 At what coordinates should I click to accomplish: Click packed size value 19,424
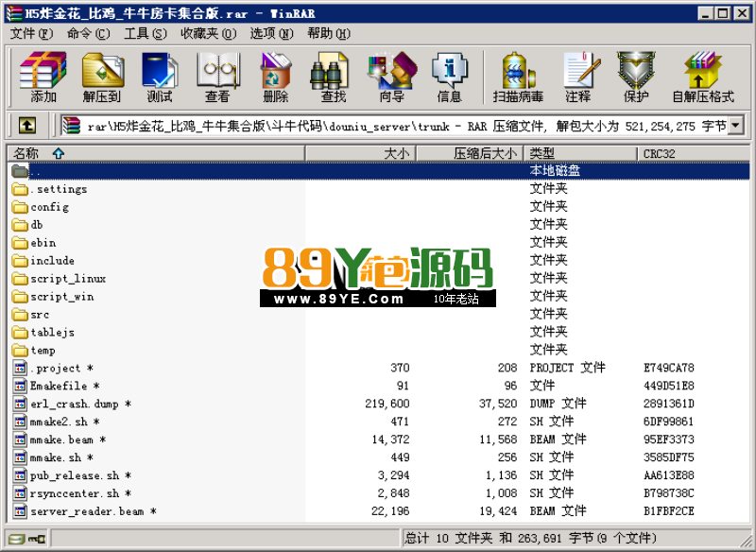tap(498, 511)
